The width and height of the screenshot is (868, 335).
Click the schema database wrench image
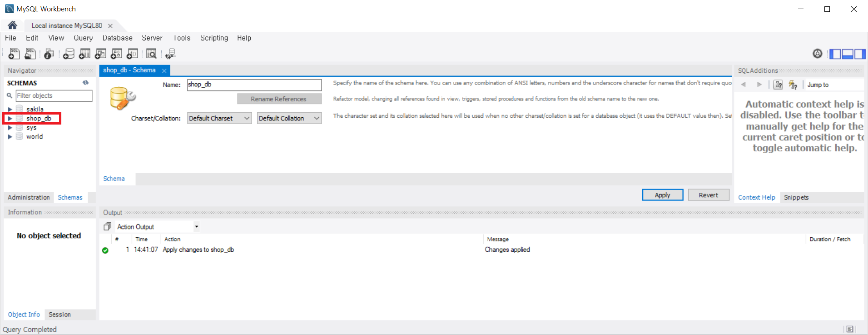123,98
